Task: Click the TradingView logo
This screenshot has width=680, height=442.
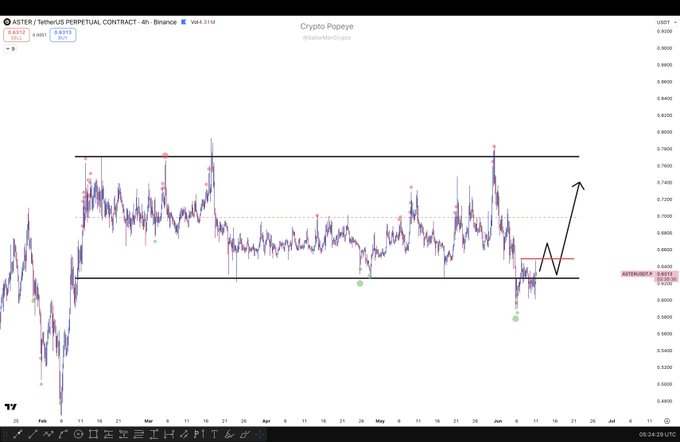Action: click(11, 406)
